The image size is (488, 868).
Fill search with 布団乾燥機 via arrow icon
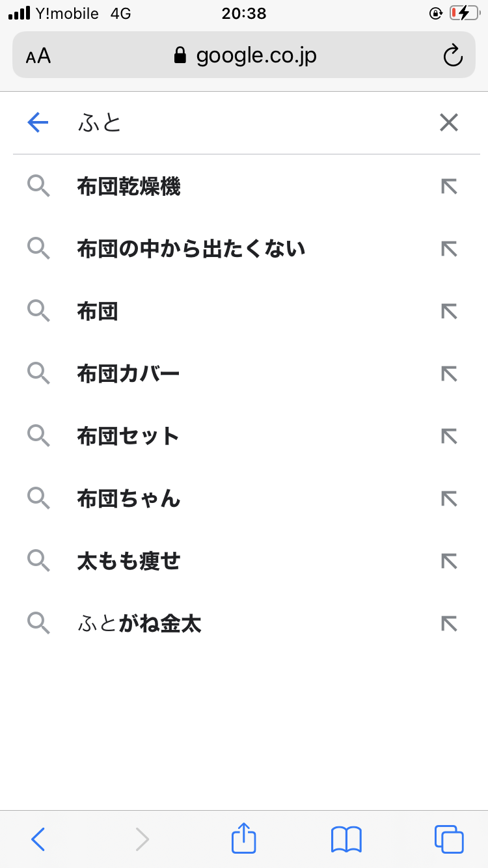(449, 187)
